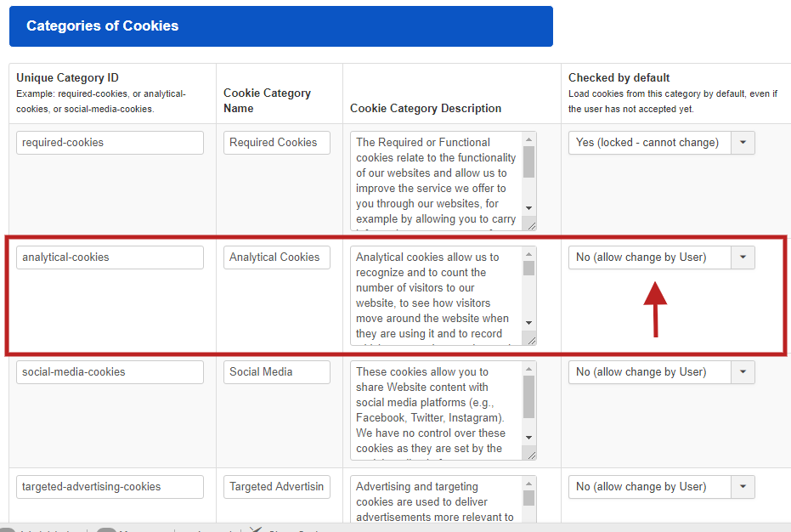Click the up arrow in Advertising description scrollbar
This screenshot has width=791, height=532.
point(528,483)
